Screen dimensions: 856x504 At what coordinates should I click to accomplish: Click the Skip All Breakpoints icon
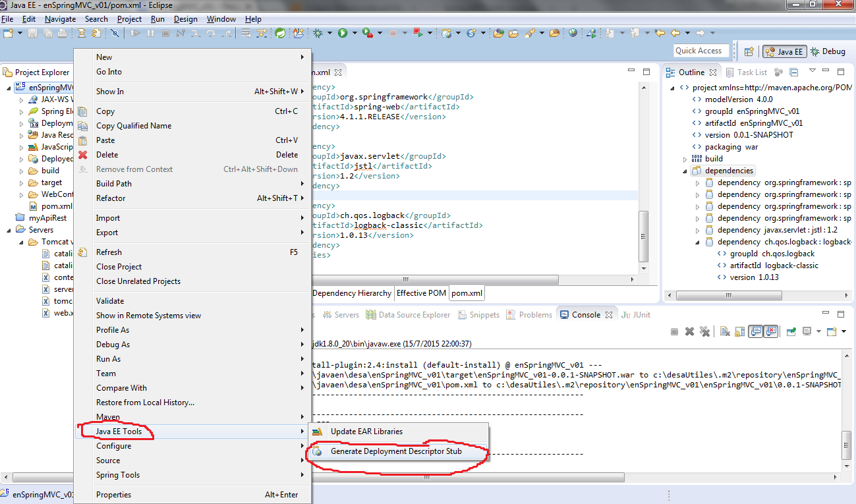click(x=115, y=33)
